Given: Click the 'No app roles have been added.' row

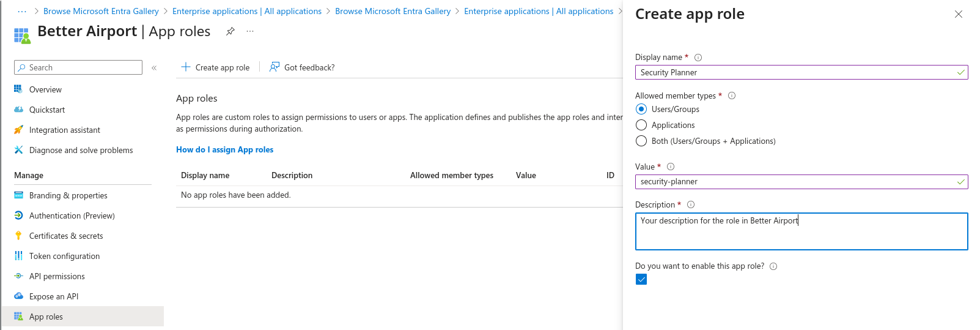Looking at the screenshot, I should click(x=399, y=195).
